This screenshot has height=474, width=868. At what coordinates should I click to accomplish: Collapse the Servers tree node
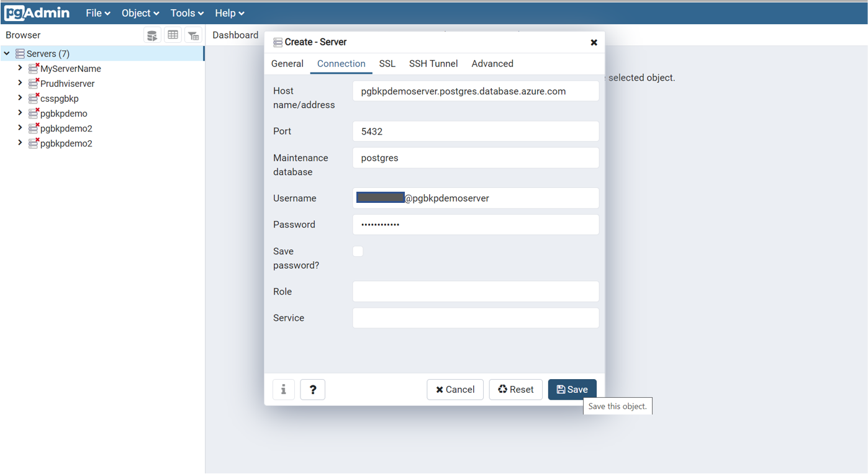tap(7, 53)
